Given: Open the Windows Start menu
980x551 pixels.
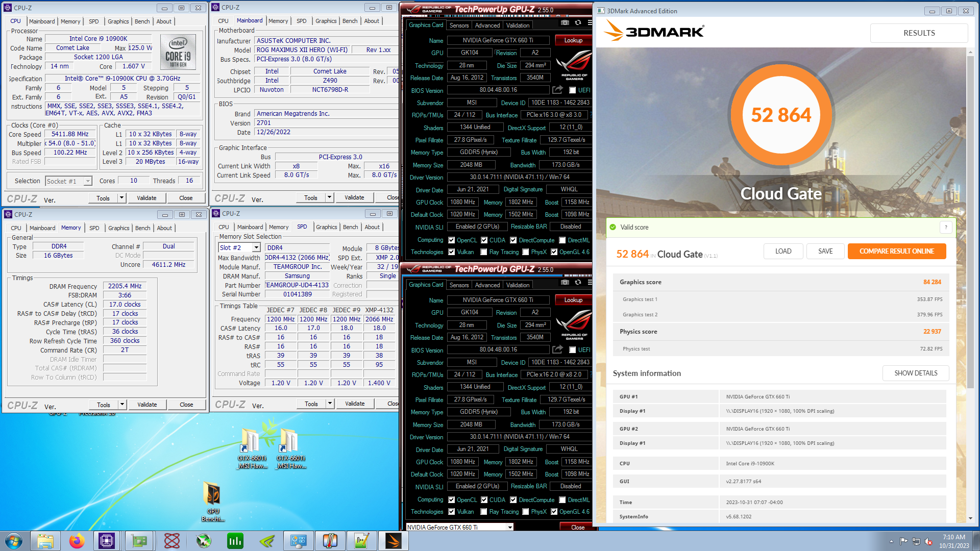Looking at the screenshot, I should [x=14, y=540].
